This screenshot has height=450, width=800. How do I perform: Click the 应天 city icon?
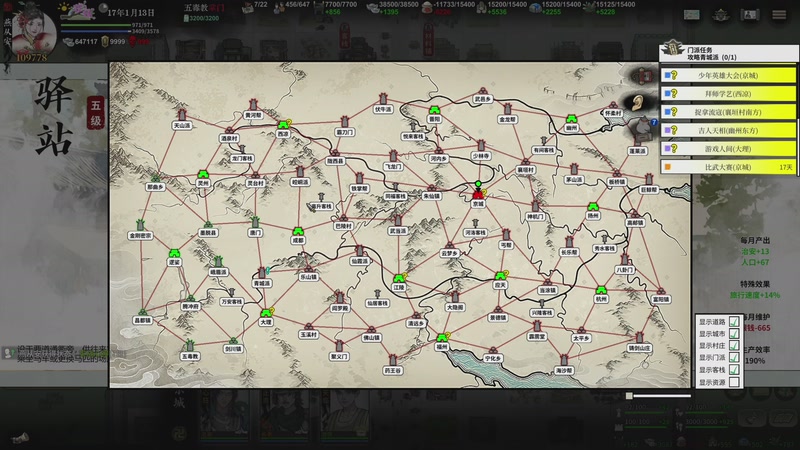point(500,277)
